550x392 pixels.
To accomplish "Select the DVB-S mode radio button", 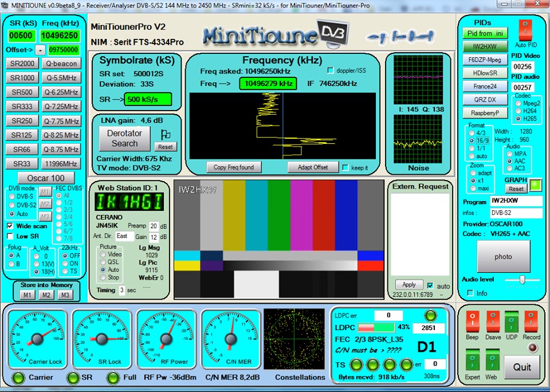I will tap(12, 196).
